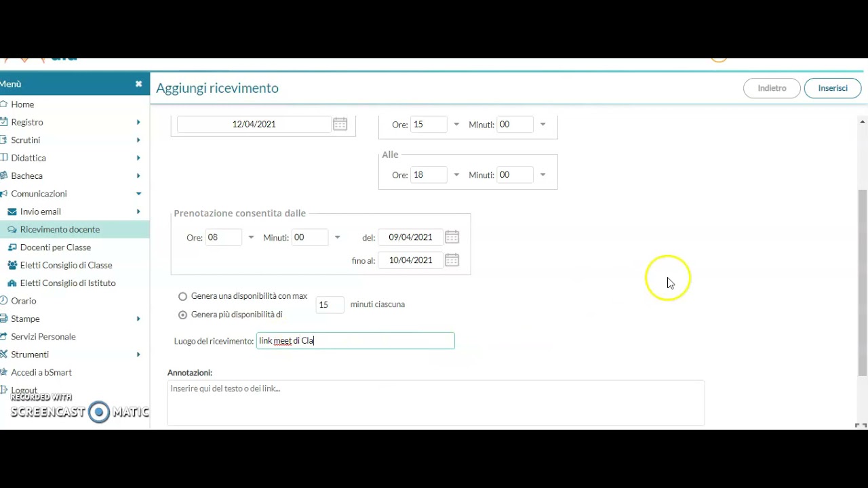The width and height of the screenshot is (868, 488).
Task: Open calendar picker for 'del' 09/04/2021
Action: [452, 237]
